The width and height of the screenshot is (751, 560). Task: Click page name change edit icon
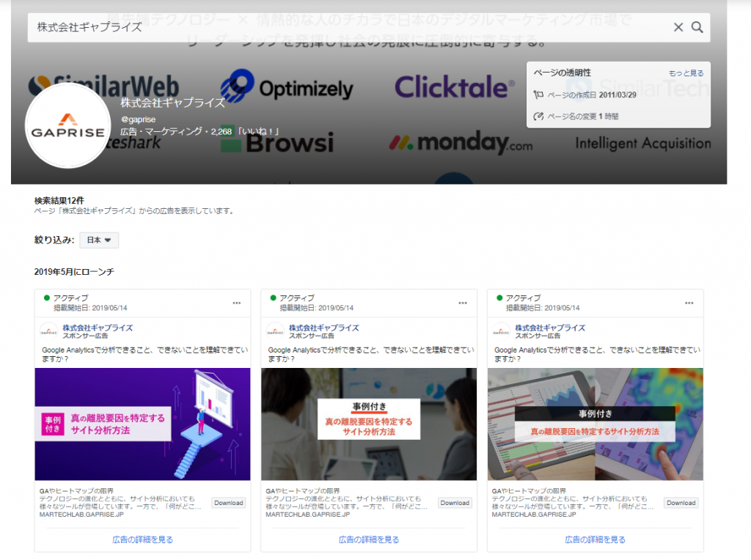[x=538, y=116]
